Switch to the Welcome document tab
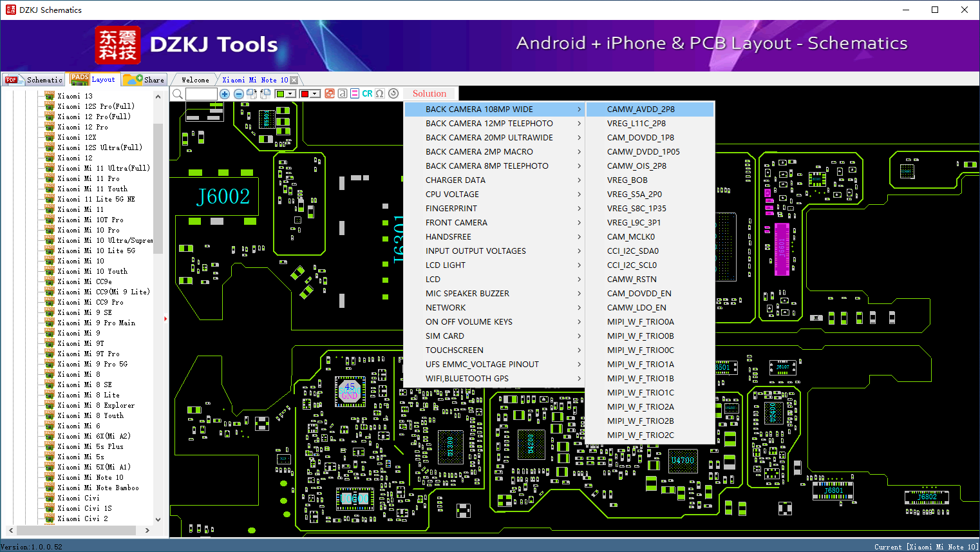The width and height of the screenshot is (980, 552). (x=195, y=80)
